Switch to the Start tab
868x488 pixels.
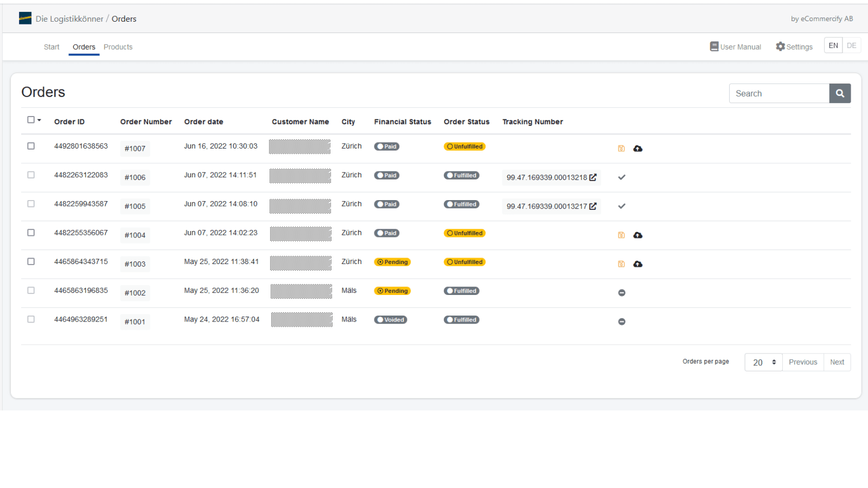(x=52, y=47)
